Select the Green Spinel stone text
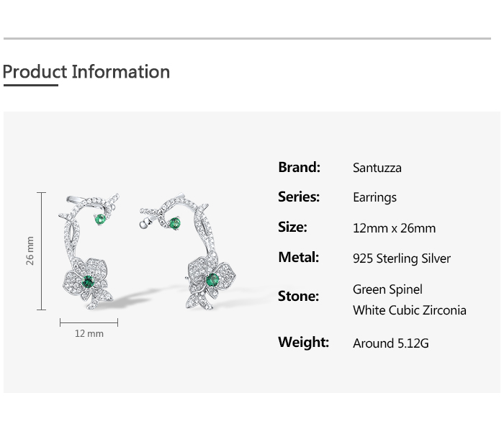Screen dimensions: 504x429 click(x=387, y=289)
